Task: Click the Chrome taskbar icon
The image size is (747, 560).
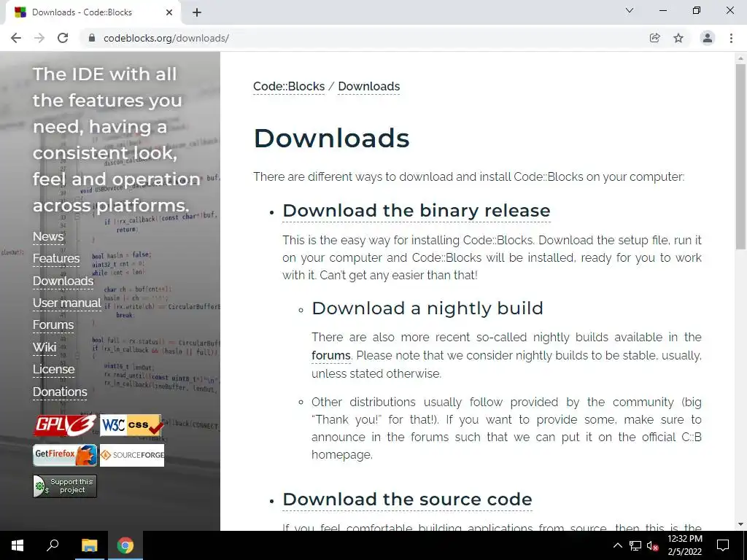Action: click(125, 545)
